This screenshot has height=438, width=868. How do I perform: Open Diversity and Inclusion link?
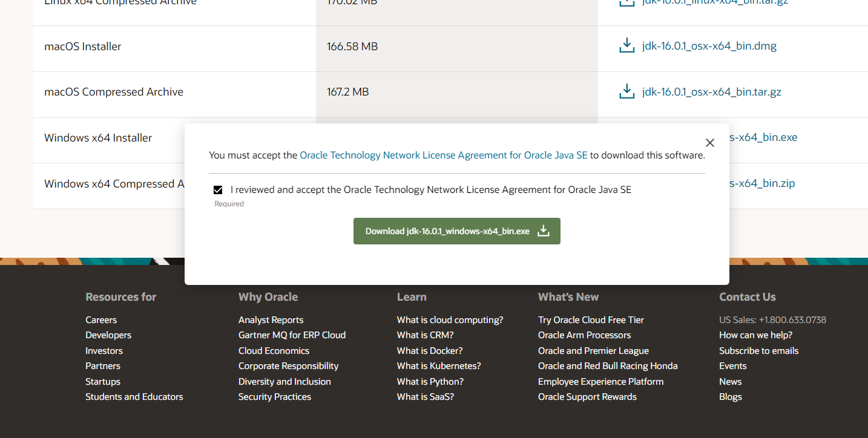pyautogui.click(x=284, y=382)
